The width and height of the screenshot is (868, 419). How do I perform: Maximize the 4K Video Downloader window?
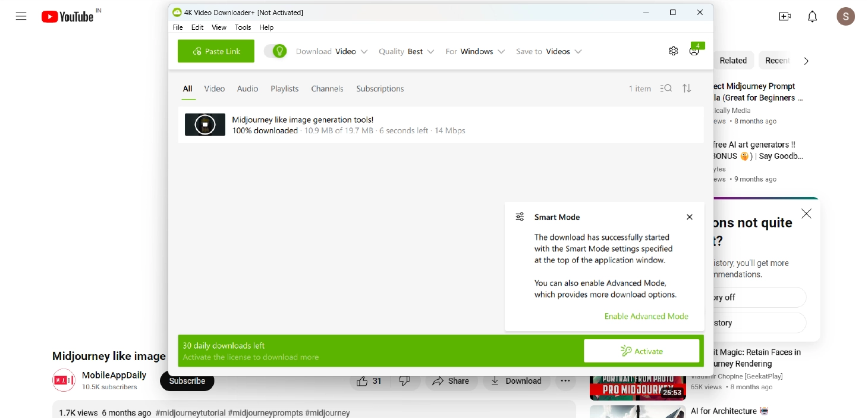pyautogui.click(x=673, y=12)
